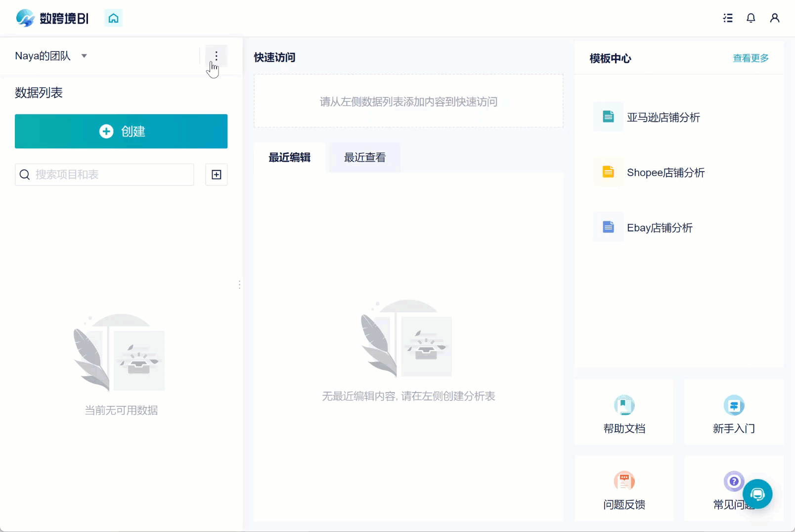
Task: Open the 查看更多 templates link
Action: click(x=751, y=58)
